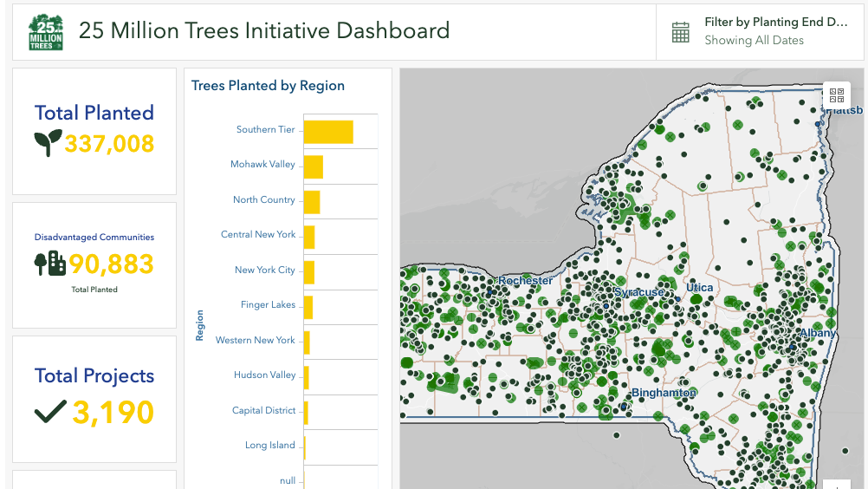Click the 25 Million Trees logo
Screen dimensions: 868x489
pos(46,32)
